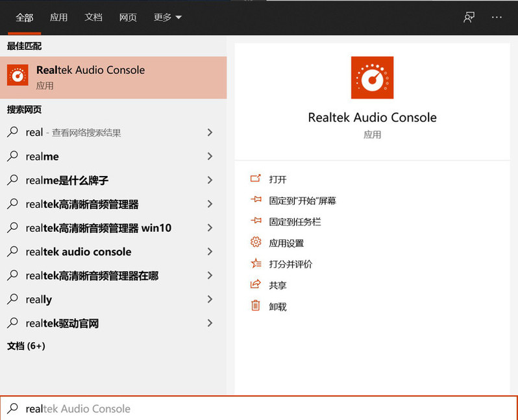Viewport: 518px width, 420px height.
Task: Click the pin icon for 固定到任务栏
Action: [x=256, y=221]
